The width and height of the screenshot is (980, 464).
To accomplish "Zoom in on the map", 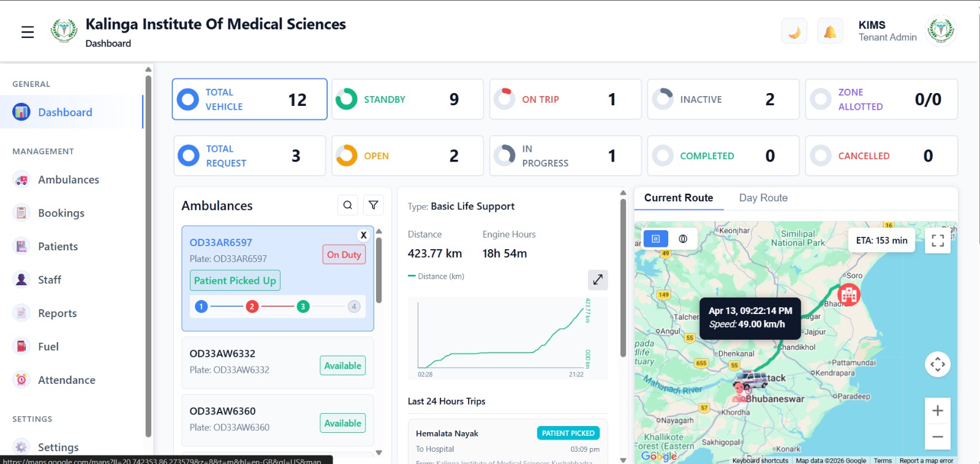I will pyautogui.click(x=938, y=411).
